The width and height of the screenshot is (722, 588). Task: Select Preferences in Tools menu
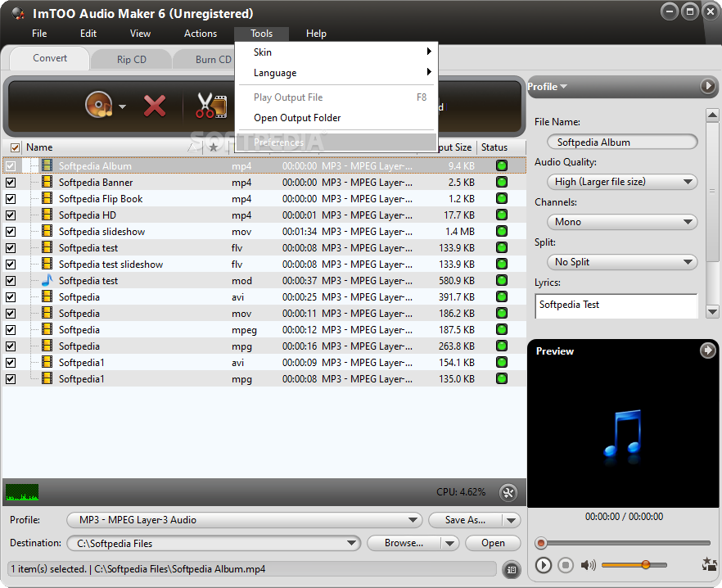point(336,142)
